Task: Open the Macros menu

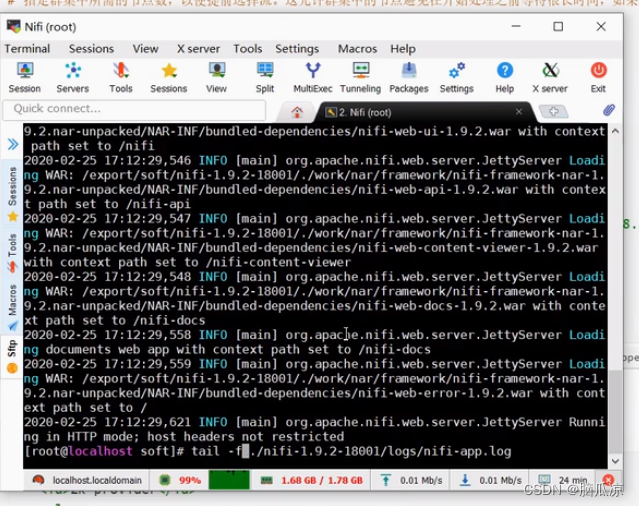Action: tap(357, 49)
